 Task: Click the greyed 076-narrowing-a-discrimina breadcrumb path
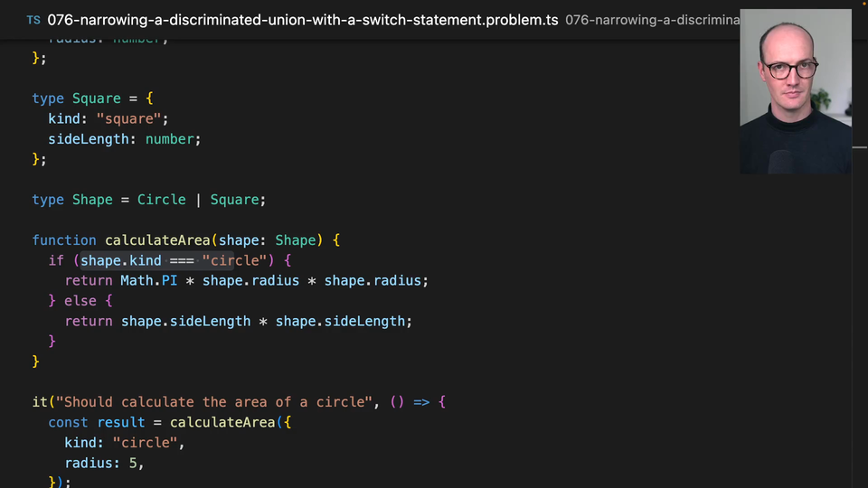pyautogui.click(x=651, y=19)
